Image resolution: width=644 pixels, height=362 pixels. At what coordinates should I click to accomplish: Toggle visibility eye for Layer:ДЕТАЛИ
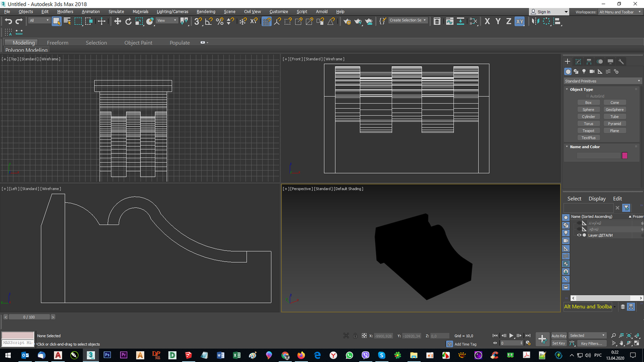579,235
